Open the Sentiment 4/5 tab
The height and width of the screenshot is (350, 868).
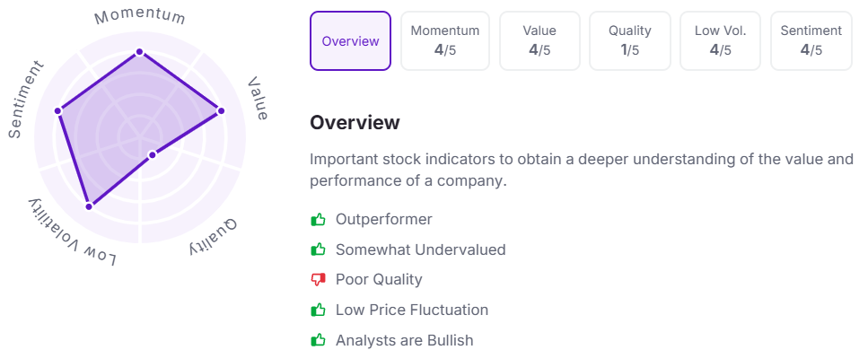click(x=811, y=41)
